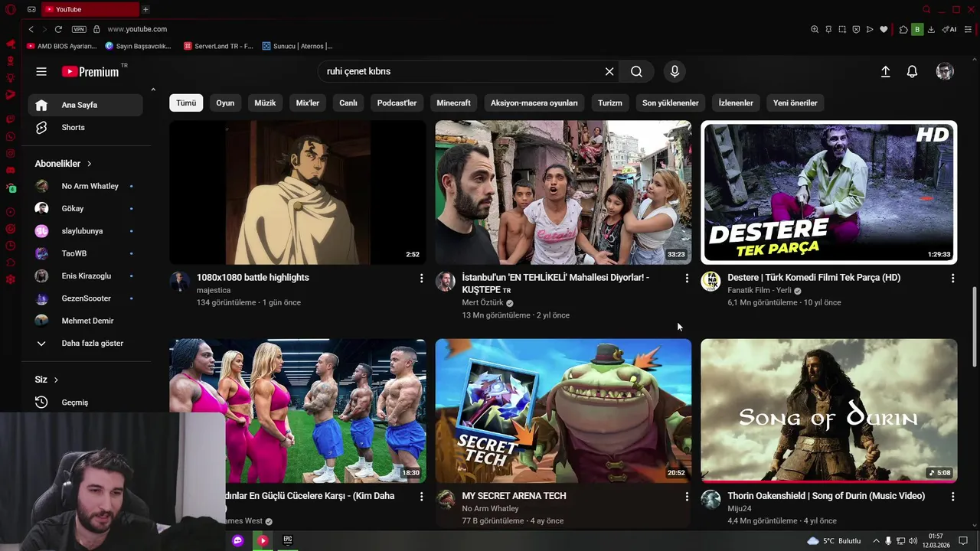Image resolution: width=980 pixels, height=551 pixels.
Task: Click the pinboard pin icon
Action: click(828, 29)
